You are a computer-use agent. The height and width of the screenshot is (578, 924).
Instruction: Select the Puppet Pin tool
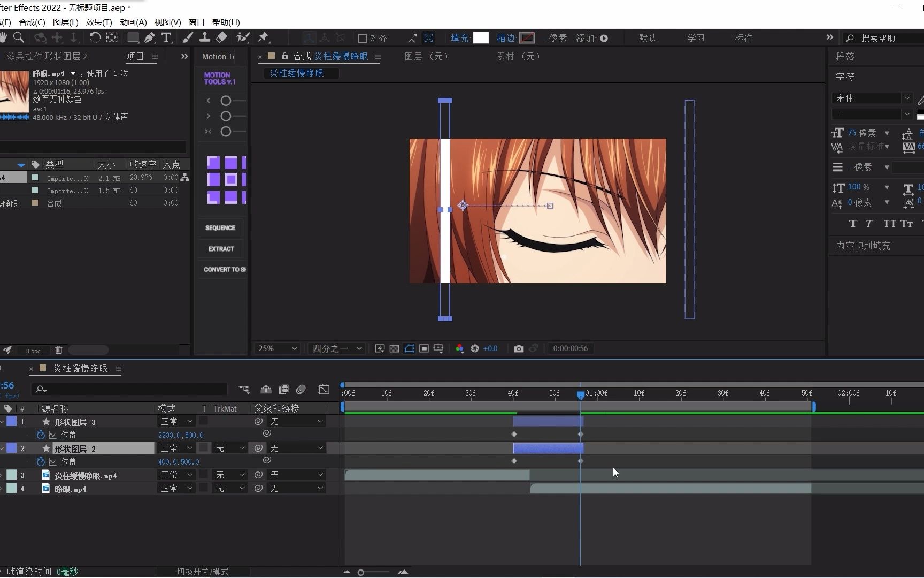(263, 37)
